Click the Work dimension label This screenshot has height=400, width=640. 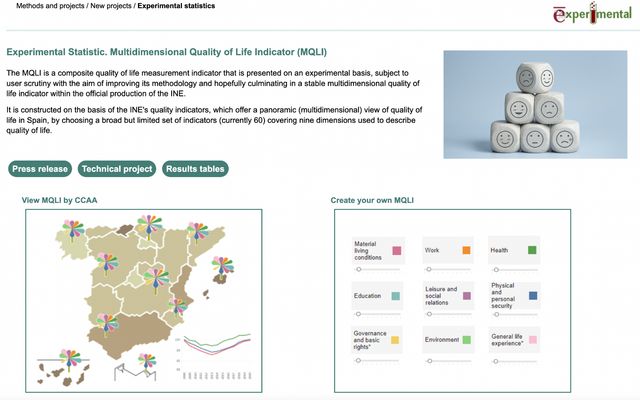[432, 250]
